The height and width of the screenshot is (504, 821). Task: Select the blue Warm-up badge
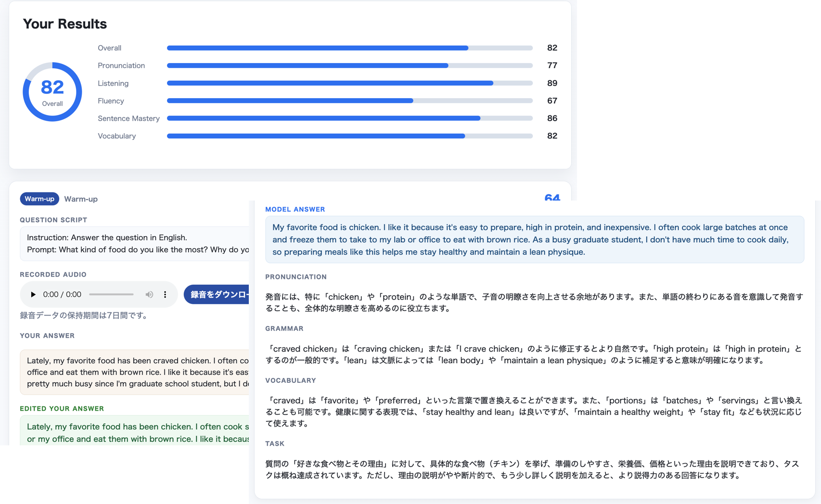39,199
